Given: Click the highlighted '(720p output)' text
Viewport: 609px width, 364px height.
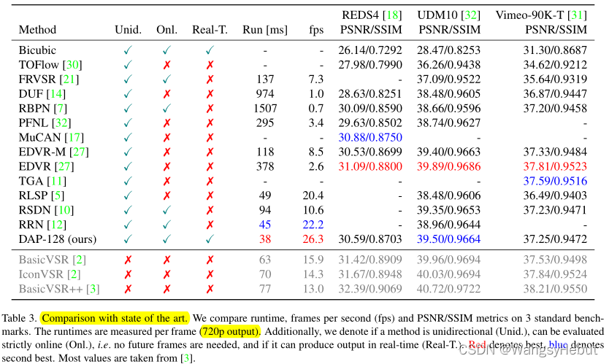Looking at the screenshot, I should [229, 332].
